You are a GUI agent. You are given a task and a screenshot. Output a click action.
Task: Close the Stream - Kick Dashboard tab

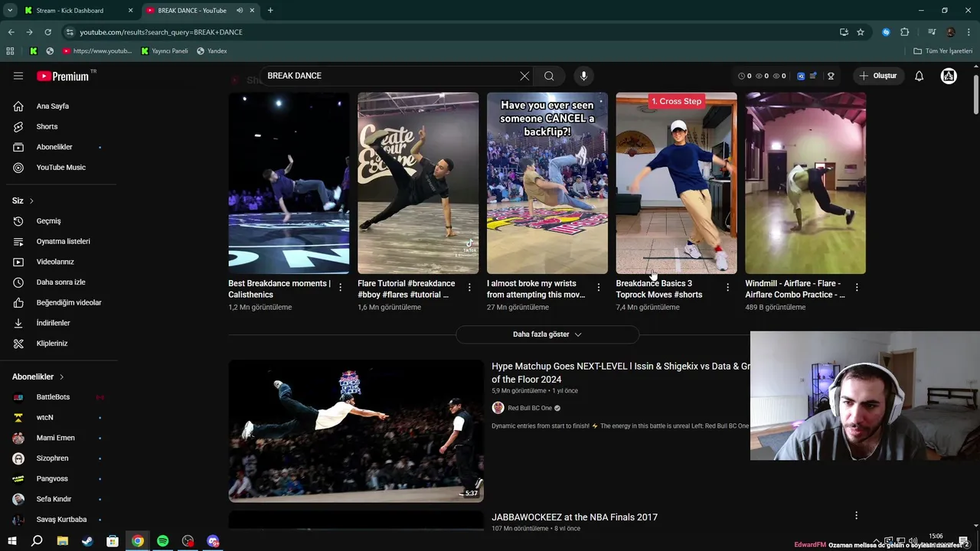click(x=130, y=11)
